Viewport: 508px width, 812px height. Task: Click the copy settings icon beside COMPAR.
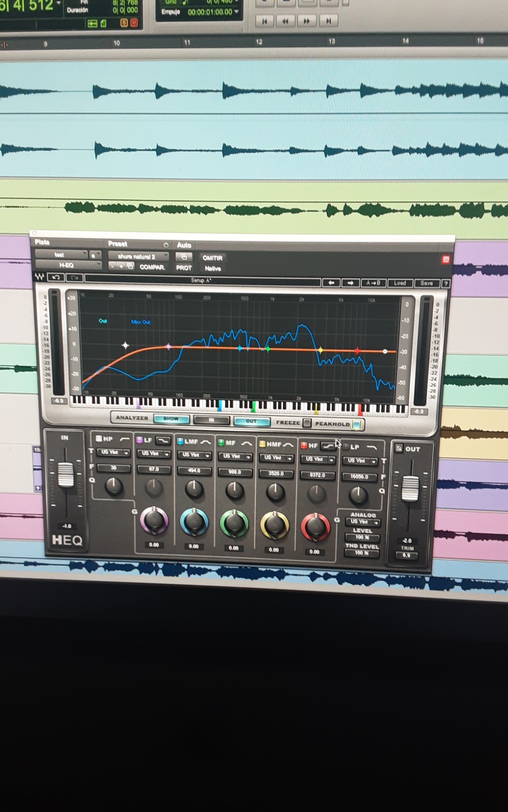point(130,266)
